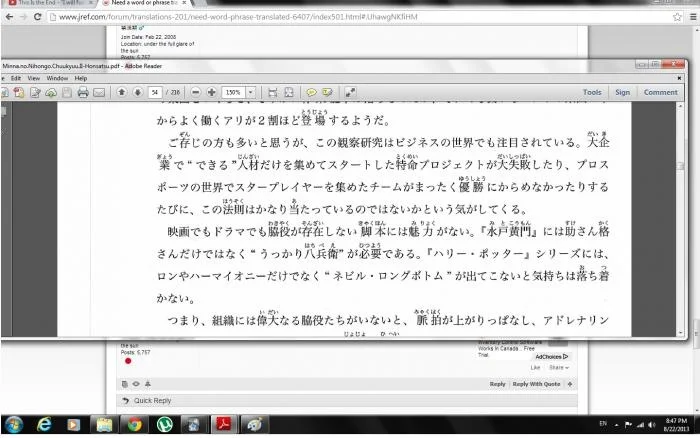
Task: Click the plus icon beside Reply With Quote
Action: point(570,384)
